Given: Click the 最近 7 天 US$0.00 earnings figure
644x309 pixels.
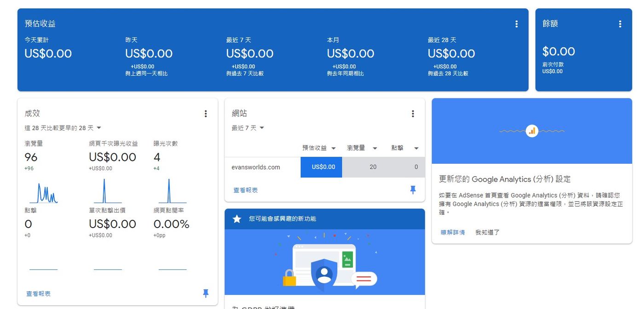Looking at the screenshot, I should [250, 54].
